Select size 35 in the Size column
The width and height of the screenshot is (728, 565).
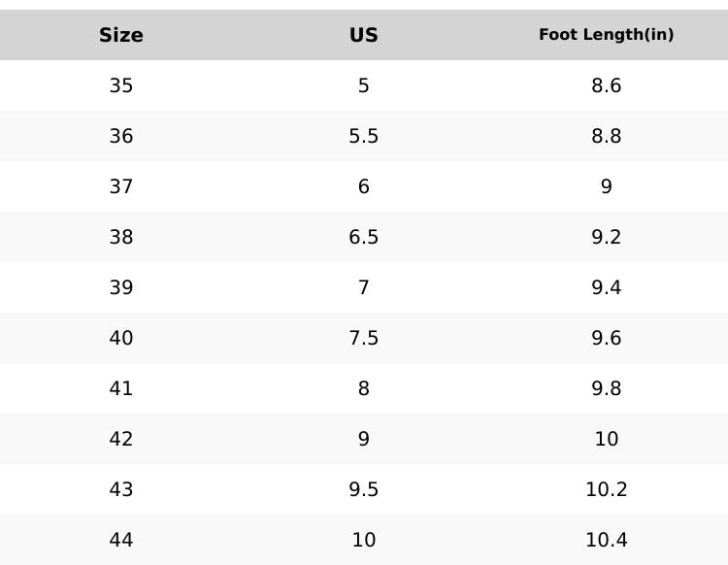[121, 85]
